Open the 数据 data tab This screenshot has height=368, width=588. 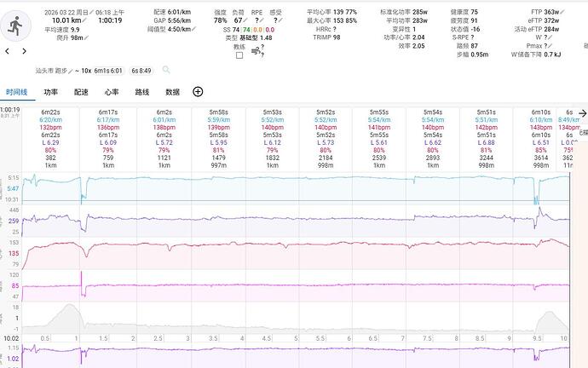coord(172,92)
